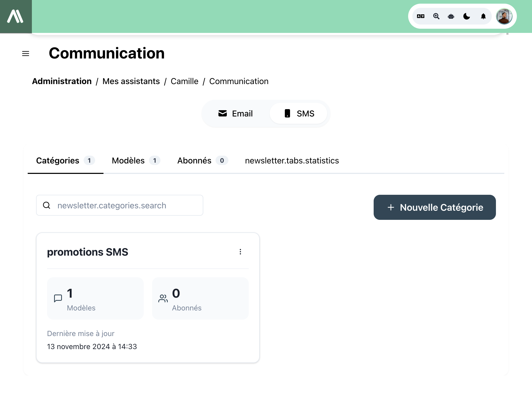Image resolution: width=532 pixels, height=400 pixels.
Task: Toggle dark mode moon icon
Action: coord(466,16)
